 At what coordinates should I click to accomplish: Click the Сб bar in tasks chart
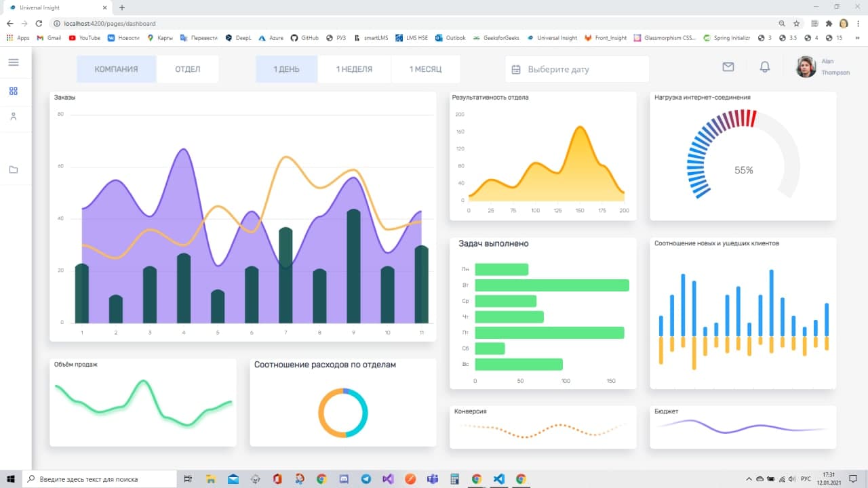pyautogui.click(x=490, y=348)
